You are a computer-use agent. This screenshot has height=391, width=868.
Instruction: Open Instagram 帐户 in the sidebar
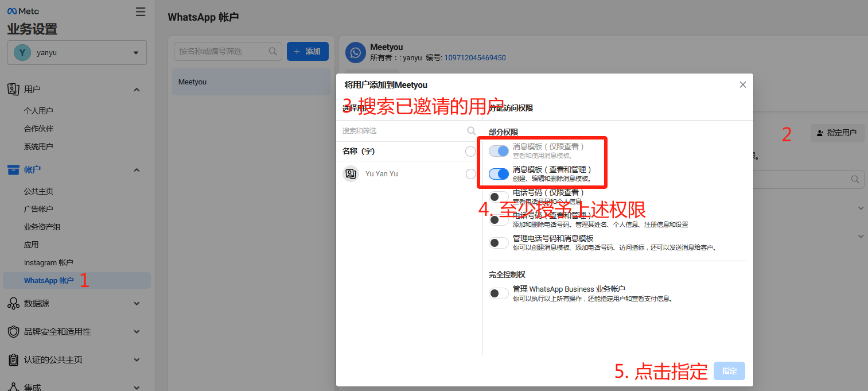tap(49, 262)
